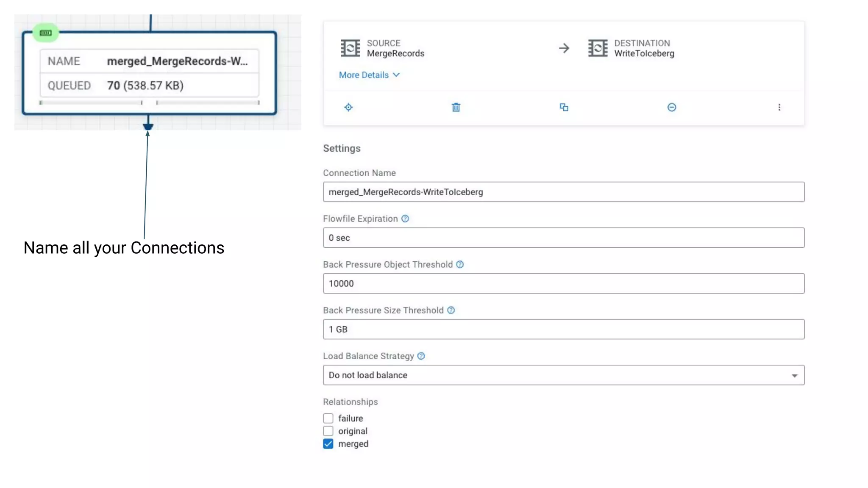The image size is (868, 488).
Task: Click the Flowfile Expiration field
Action: [x=563, y=238]
